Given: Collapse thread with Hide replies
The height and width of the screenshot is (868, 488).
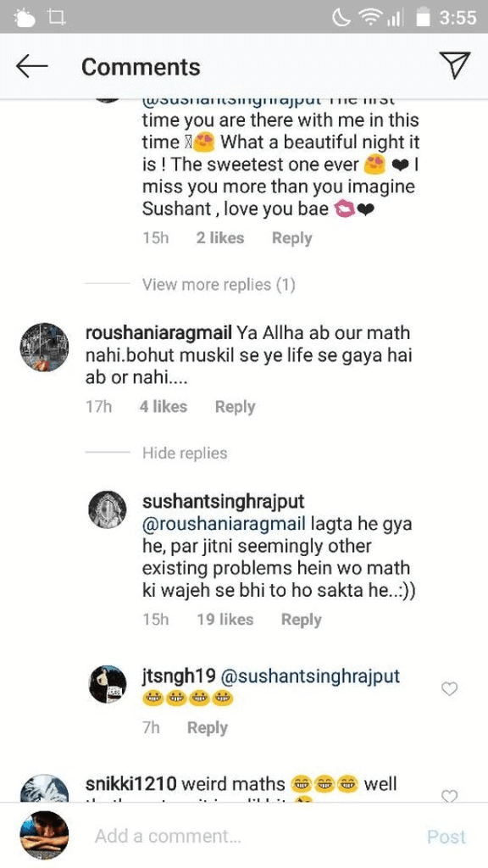Looking at the screenshot, I should (185, 453).
